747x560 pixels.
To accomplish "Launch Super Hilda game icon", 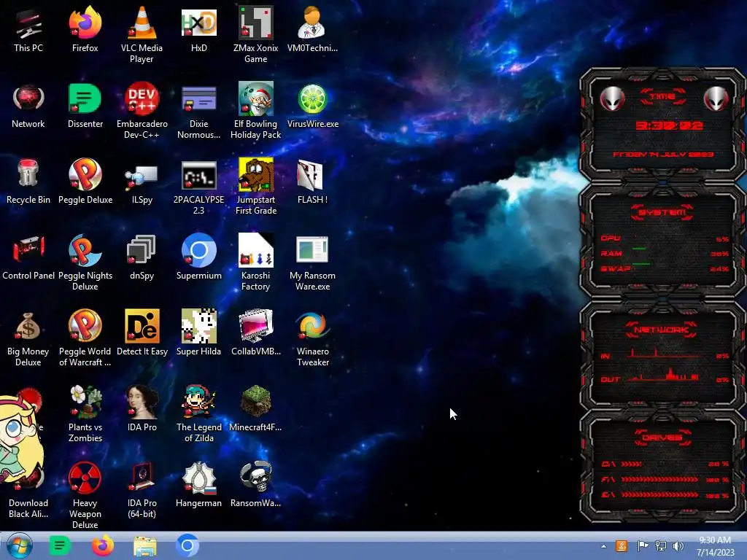I will click(x=198, y=333).
